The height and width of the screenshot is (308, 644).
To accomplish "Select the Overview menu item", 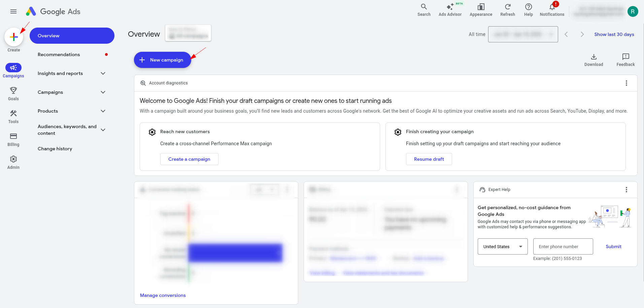I will [72, 36].
